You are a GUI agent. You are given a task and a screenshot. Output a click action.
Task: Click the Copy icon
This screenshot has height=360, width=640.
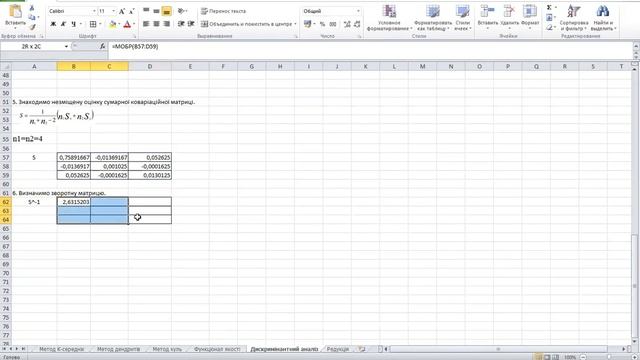pos(32,18)
